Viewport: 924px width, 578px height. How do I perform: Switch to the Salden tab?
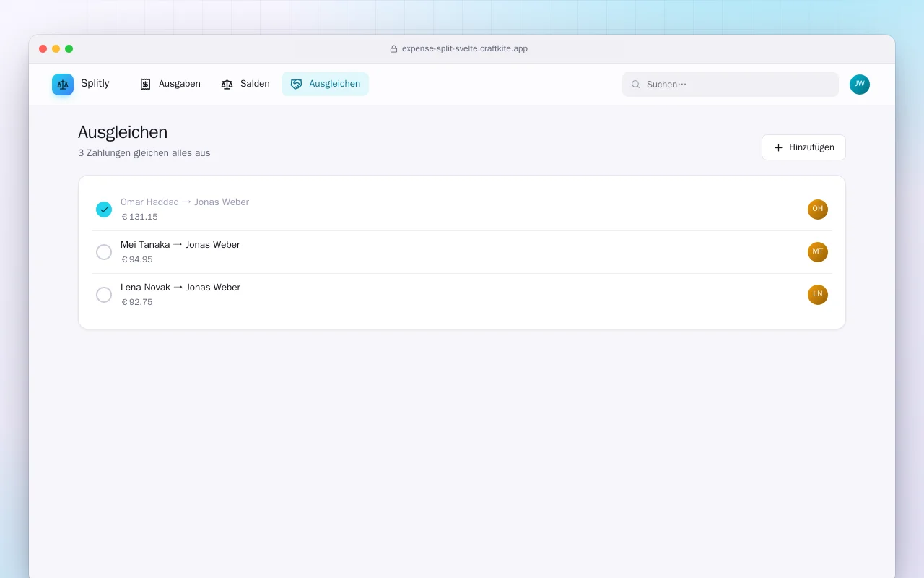click(245, 84)
